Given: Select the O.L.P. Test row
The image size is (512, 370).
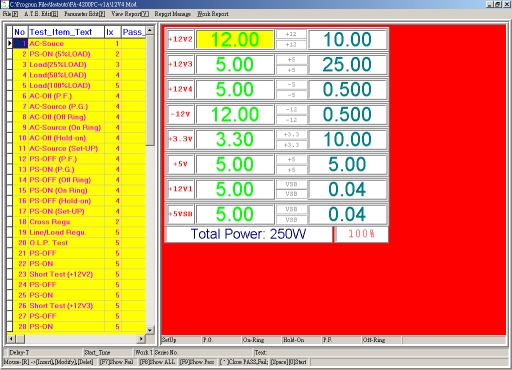Looking at the screenshot, I should point(79,243).
